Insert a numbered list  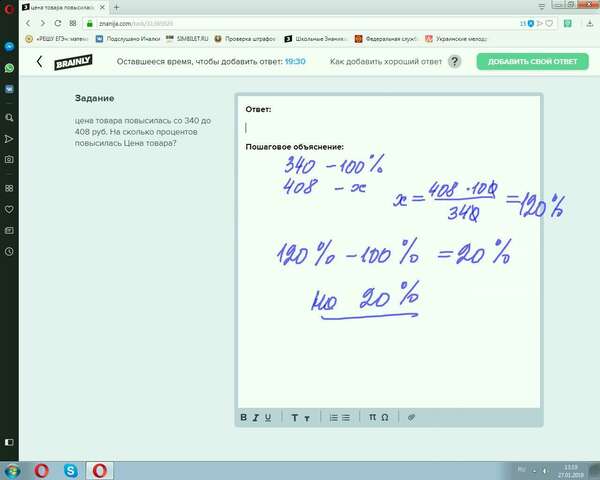334,418
